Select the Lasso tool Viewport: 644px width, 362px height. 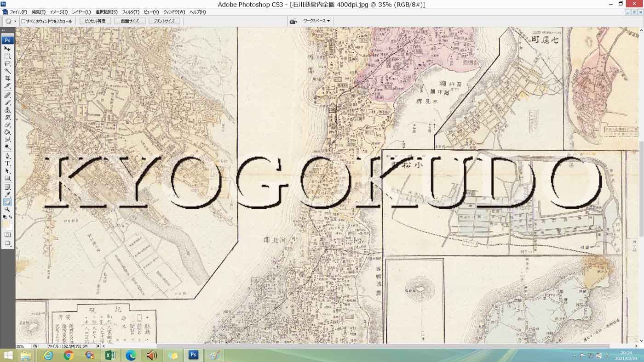click(7, 63)
